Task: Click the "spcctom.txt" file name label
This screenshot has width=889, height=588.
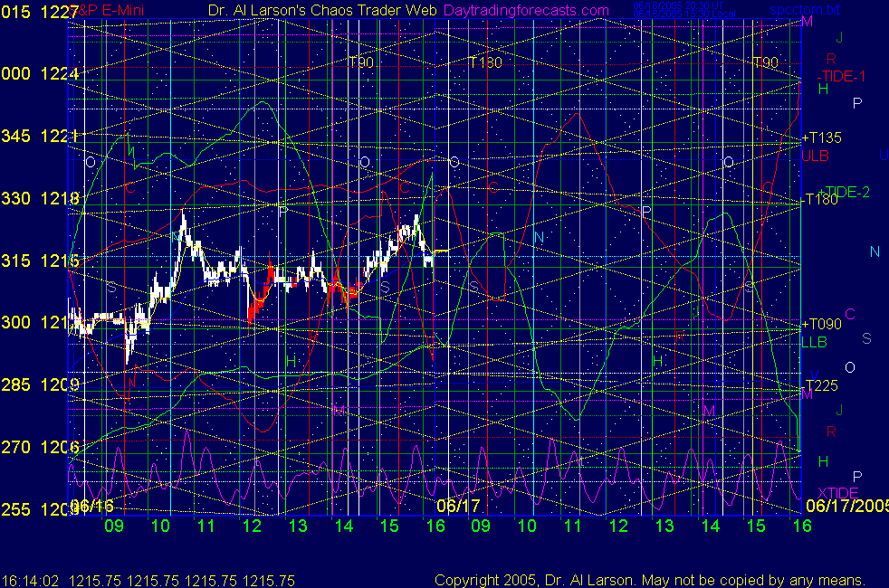Action: click(805, 10)
